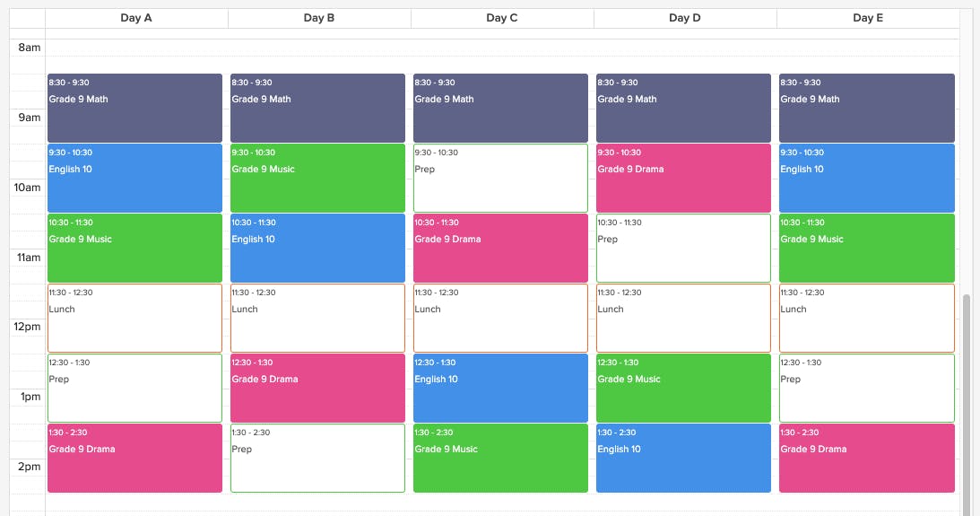Open Day E Grade 9 Music 10:30 block
Image resolution: width=980 pixels, height=516 pixels.
pyautogui.click(x=867, y=249)
